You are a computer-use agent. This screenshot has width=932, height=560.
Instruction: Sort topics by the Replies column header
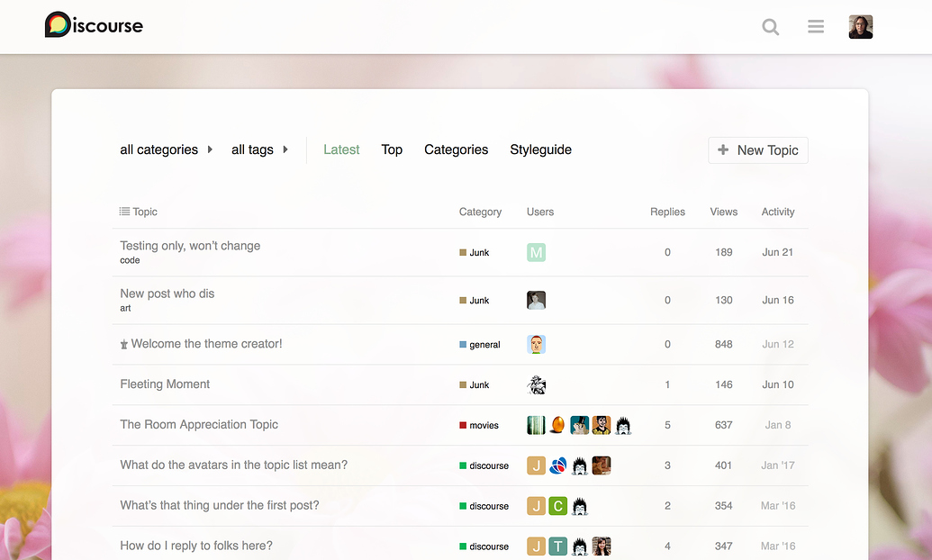pyautogui.click(x=667, y=212)
